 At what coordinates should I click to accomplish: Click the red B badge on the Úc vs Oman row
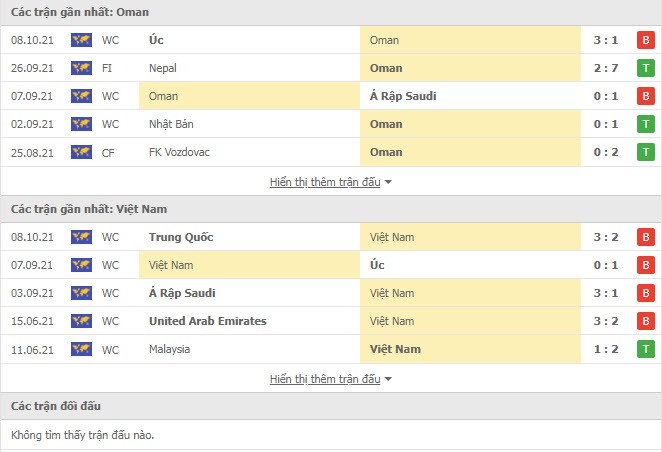click(x=646, y=40)
